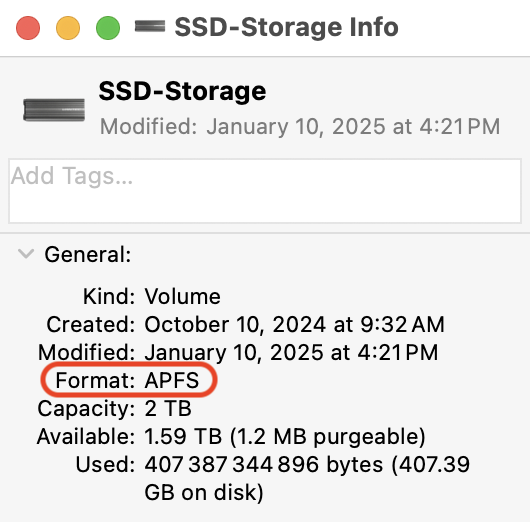Click the header Modified date subtitle
This screenshot has height=522, width=530.
point(300,127)
